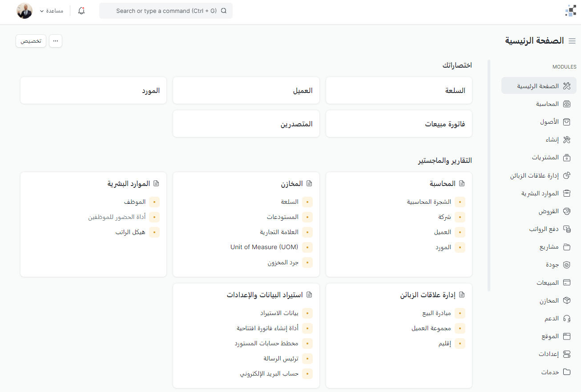The width and height of the screenshot is (581, 392).
Task: Click the الدعم headset icon in sidebar
Action: pyautogui.click(x=567, y=319)
